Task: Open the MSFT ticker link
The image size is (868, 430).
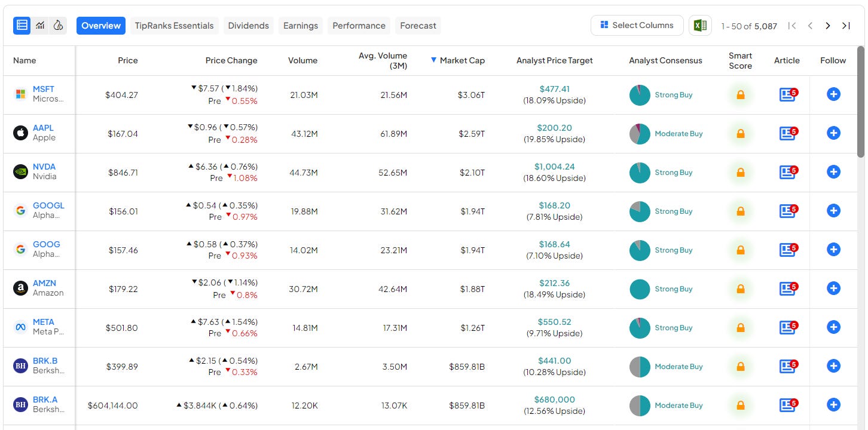Action: point(44,89)
